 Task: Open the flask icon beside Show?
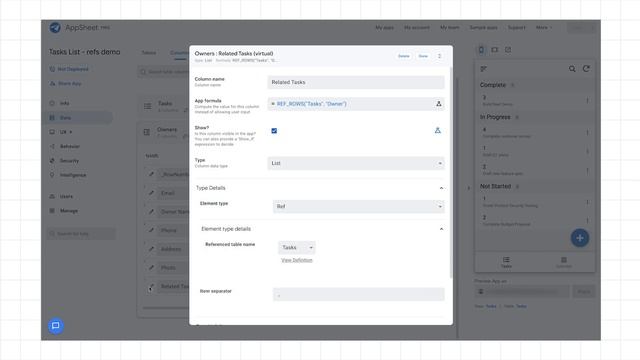(438, 131)
